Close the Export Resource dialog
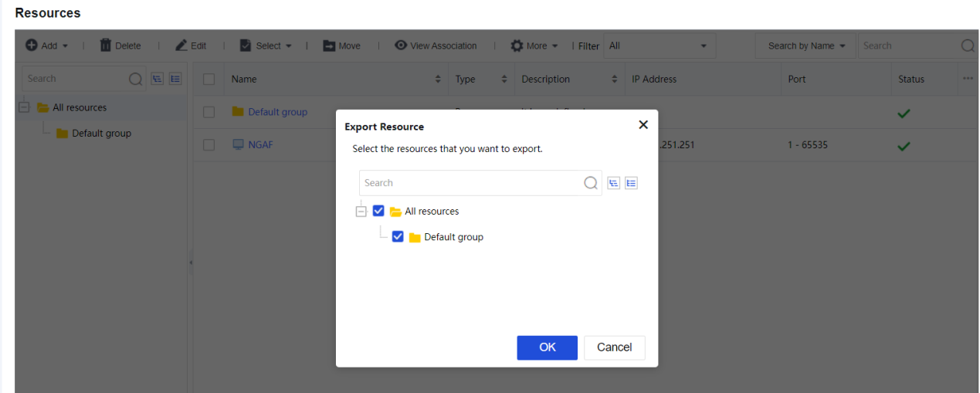The width and height of the screenshot is (980, 393). click(x=643, y=125)
